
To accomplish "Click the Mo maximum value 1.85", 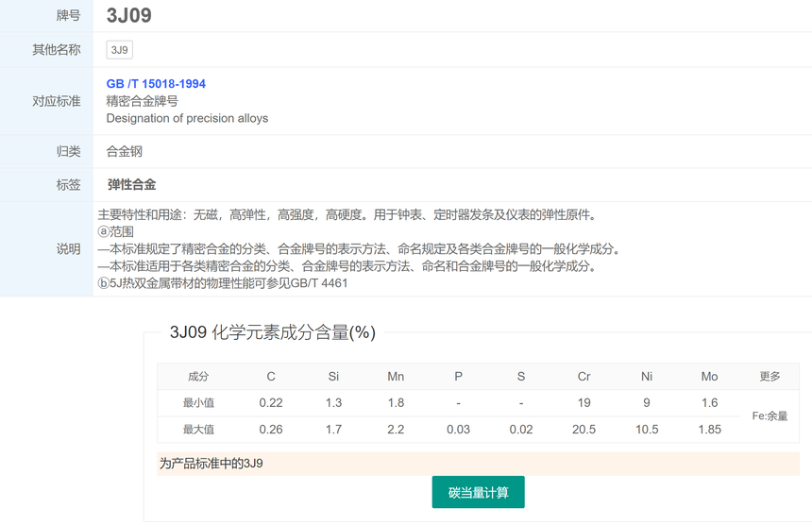I will 709,430.
